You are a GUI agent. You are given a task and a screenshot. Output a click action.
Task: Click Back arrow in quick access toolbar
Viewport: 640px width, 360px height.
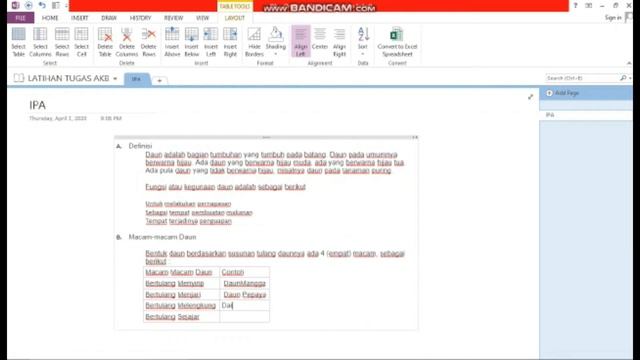(29, 5)
